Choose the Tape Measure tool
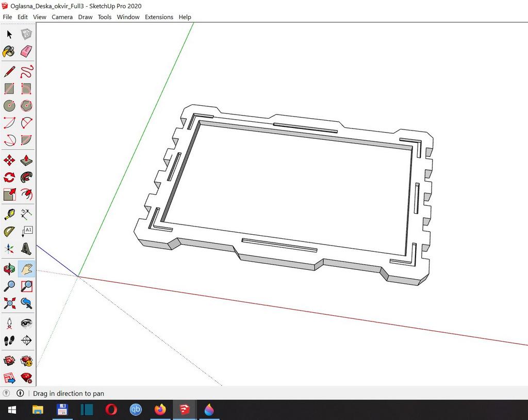528x420 pixels. 9,214
